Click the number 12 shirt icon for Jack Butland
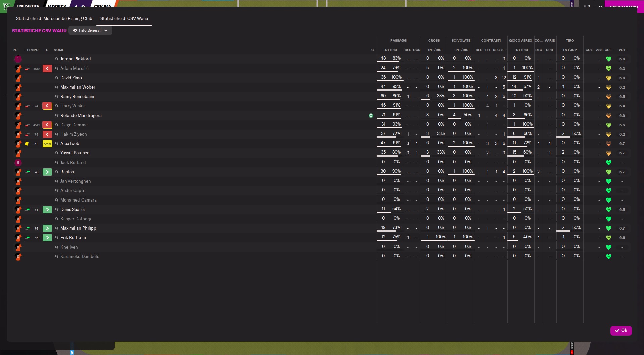The height and width of the screenshot is (355, 644). [18, 163]
